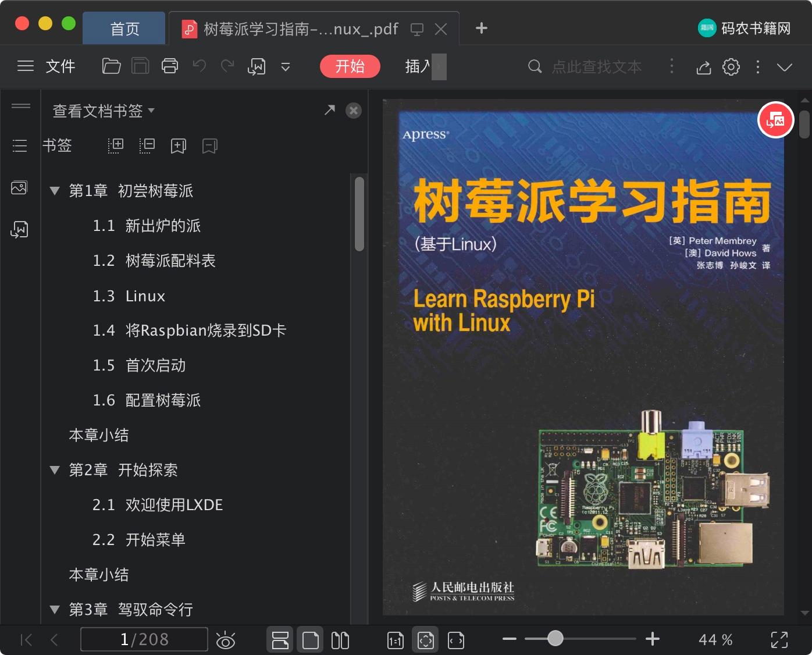The image size is (812, 655).
Task: Pop out the bookmark panel with arrow icon
Action: click(x=330, y=109)
